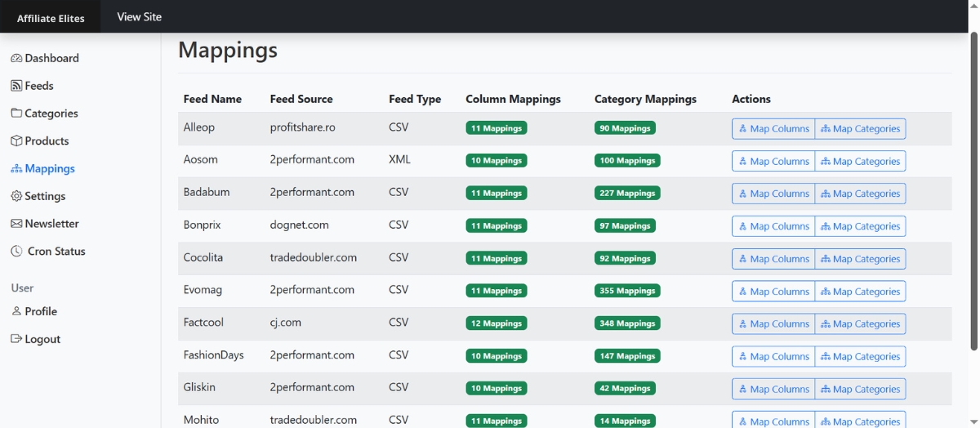Viewport: 980px width, 428px height.
Task: Go to Affiliate Elites brand home
Action: tap(51, 17)
